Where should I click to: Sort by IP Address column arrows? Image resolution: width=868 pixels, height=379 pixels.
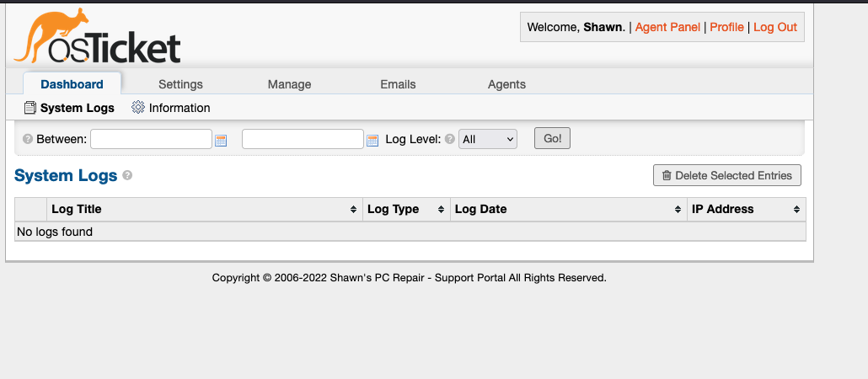pyautogui.click(x=796, y=210)
